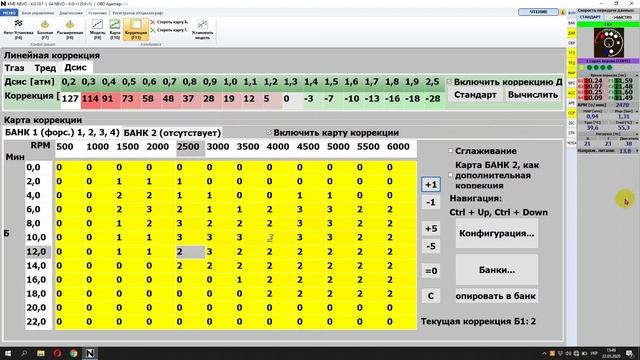The image size is (640, 360).
Task: Select ДАВ yellow sidebar tab
Action: point(571,33)
